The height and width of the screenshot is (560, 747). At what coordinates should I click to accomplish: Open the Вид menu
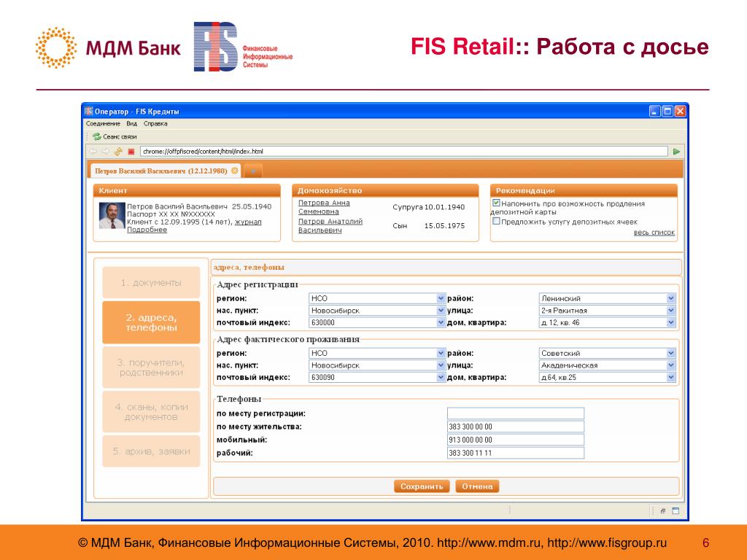click(132, 123)
